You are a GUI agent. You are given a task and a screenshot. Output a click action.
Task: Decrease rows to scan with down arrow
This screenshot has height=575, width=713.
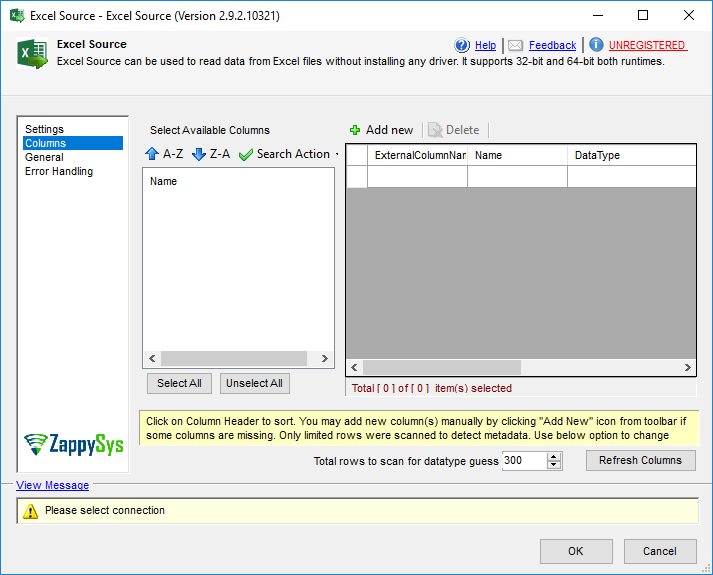[554, 465]
